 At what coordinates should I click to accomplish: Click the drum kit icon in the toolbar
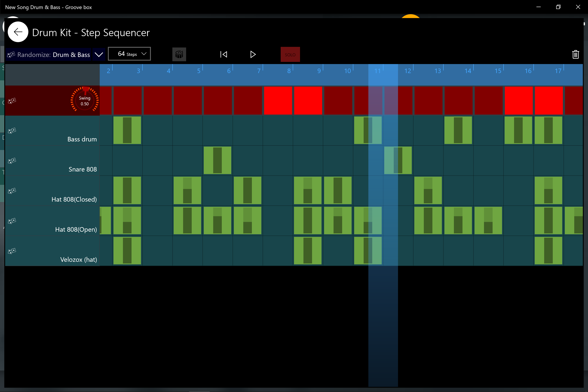[x=179, y=54]
